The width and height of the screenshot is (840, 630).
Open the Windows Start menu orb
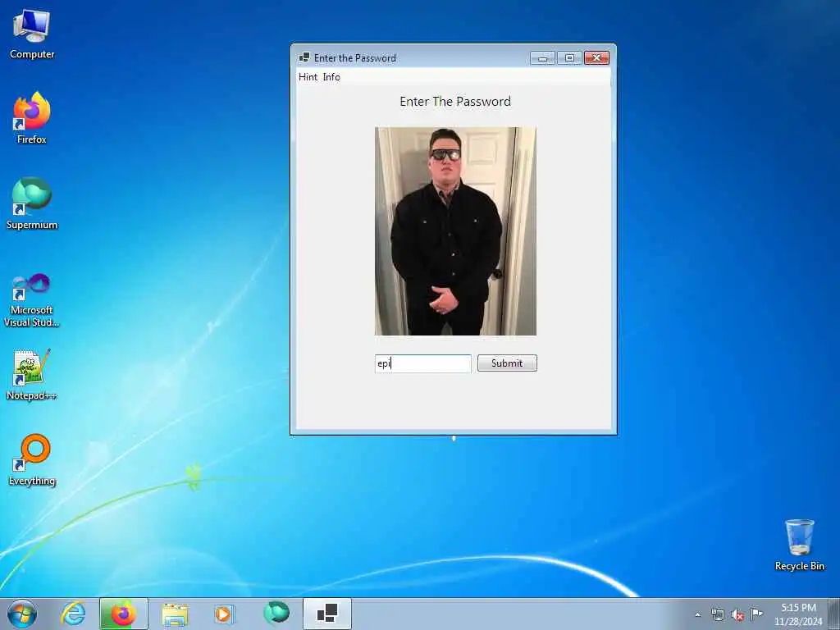[x=22, y=614]
